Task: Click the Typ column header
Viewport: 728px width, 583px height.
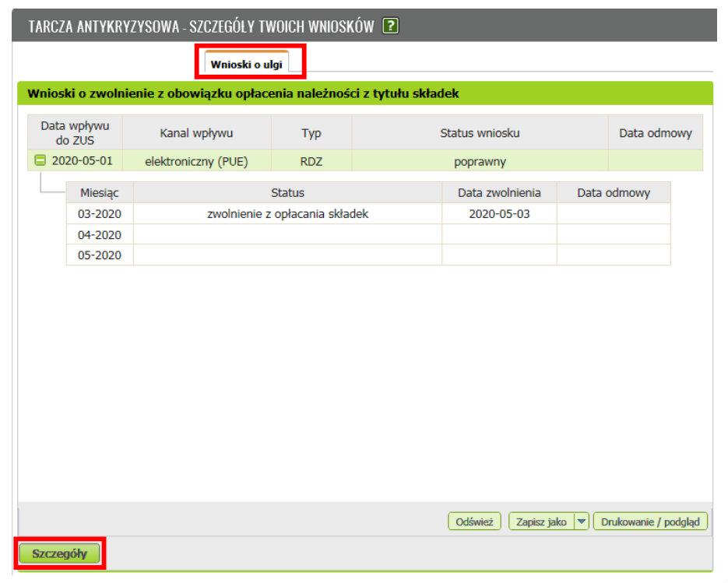Action: (x=311, y=133)
